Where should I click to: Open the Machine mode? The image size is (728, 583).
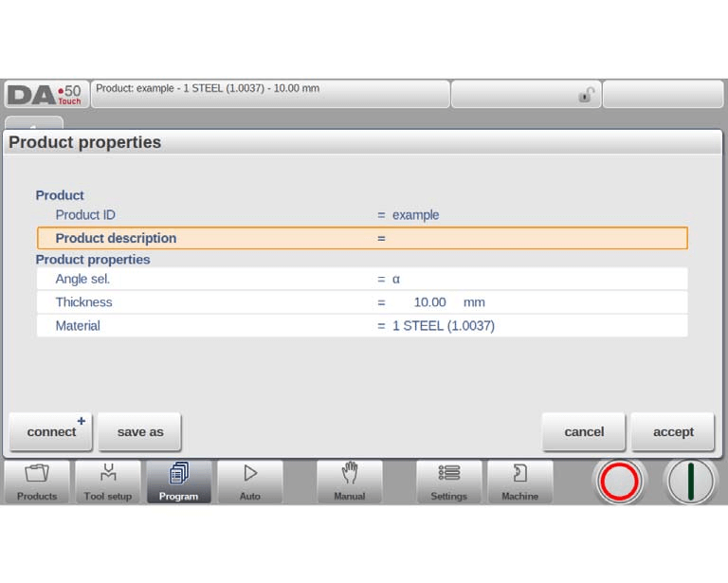coord(520,482)
